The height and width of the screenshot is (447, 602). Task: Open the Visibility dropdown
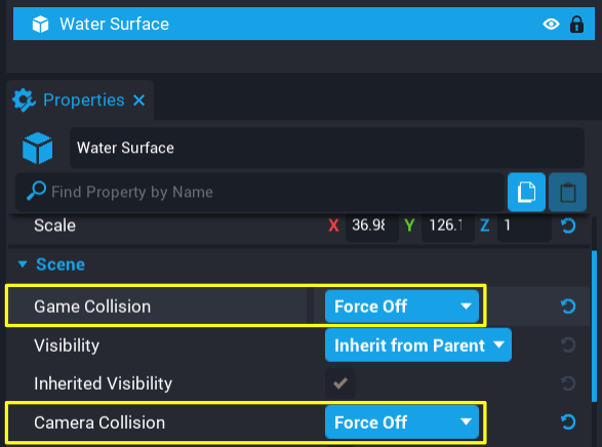pyautogui.click(x=417, y=346)
